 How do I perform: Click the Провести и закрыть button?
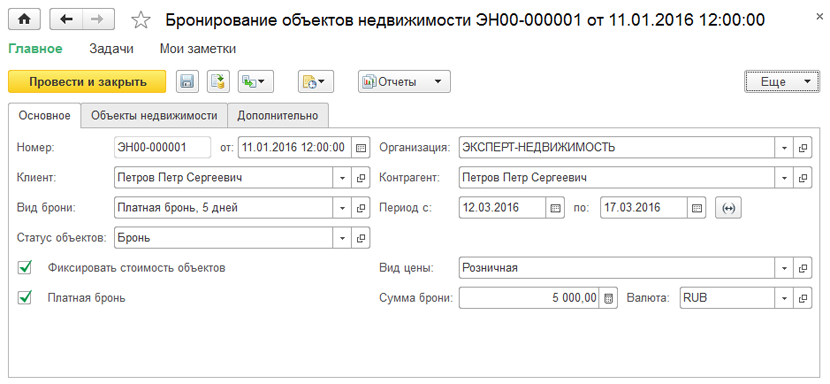tap(87, 82)
